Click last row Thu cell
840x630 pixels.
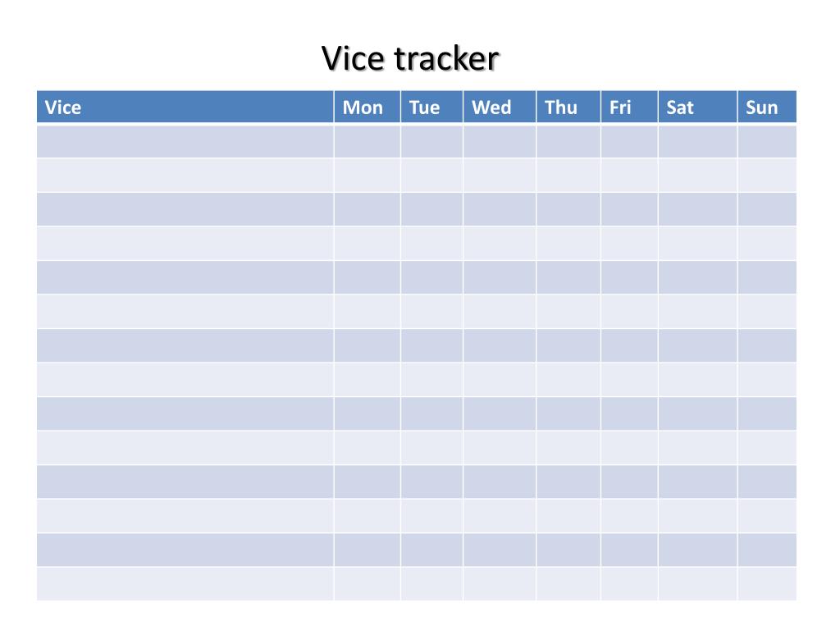[x=568, y=584]
